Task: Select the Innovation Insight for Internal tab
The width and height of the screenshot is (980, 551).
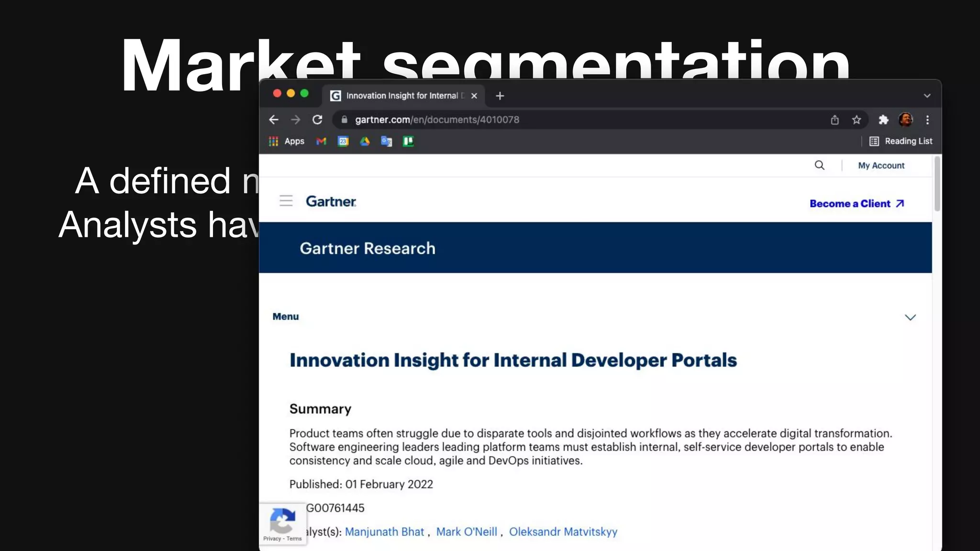Action: [403, 96]
